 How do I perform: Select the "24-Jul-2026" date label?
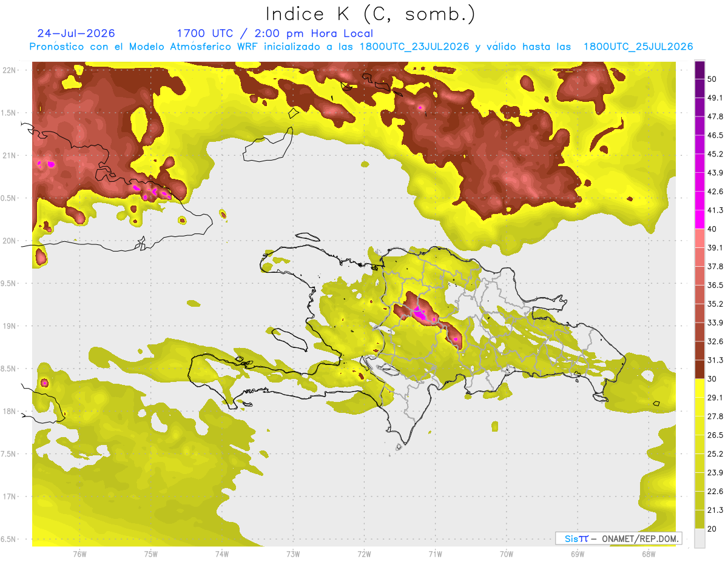click(76, 33)
